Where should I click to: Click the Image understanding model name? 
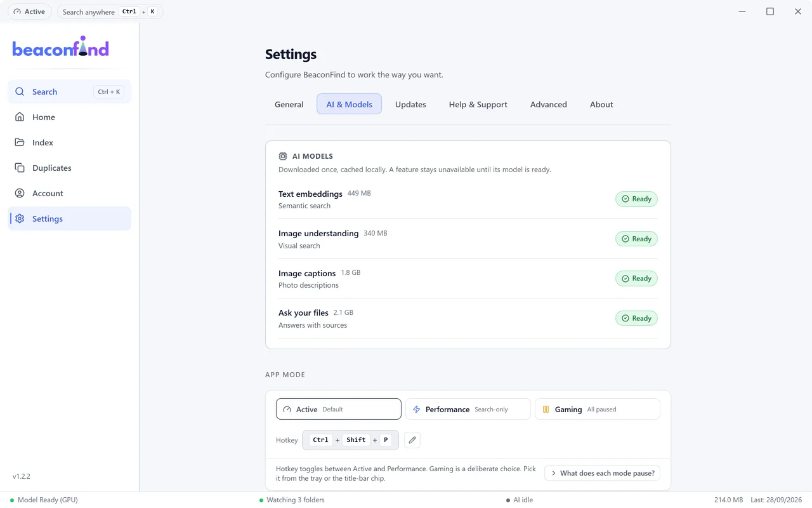318,234
